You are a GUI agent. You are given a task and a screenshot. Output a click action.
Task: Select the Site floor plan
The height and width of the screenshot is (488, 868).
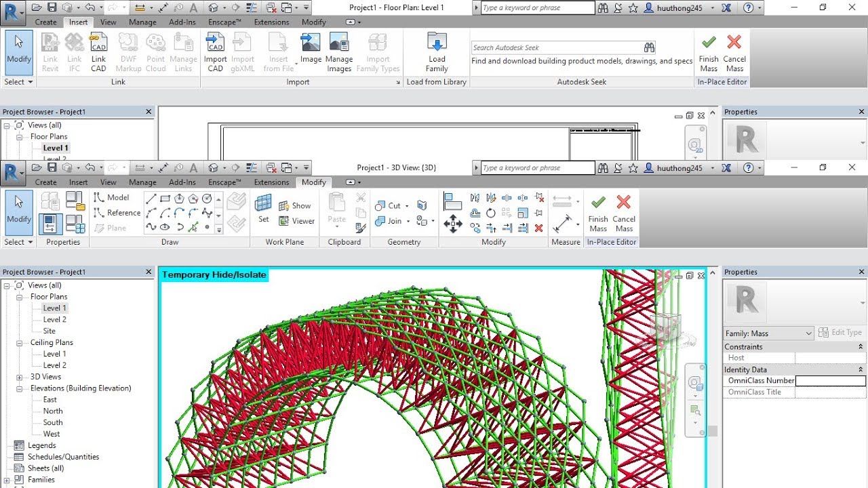click(x=50, y=331)
